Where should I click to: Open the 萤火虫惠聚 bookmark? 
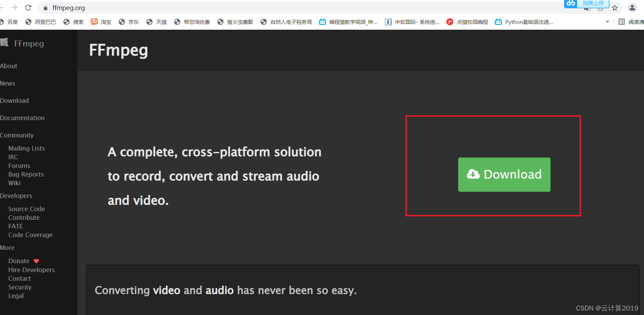[235, 22]
